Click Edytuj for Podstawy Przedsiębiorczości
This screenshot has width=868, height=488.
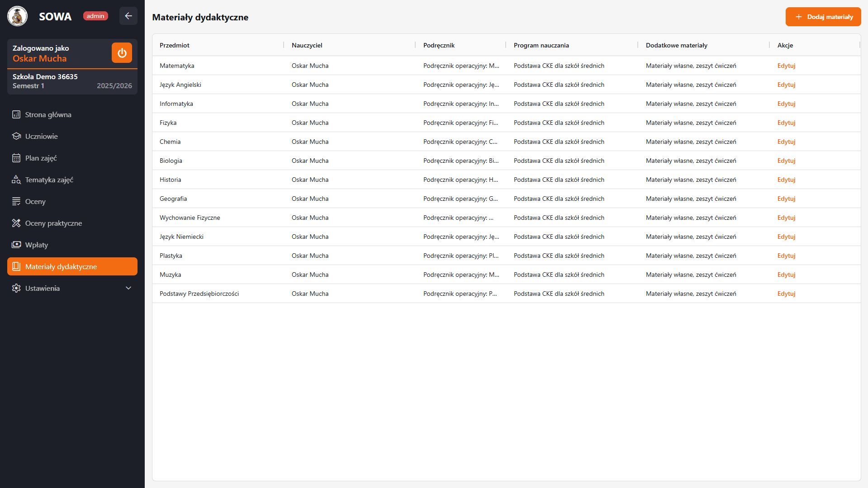[x=786, y=294]
